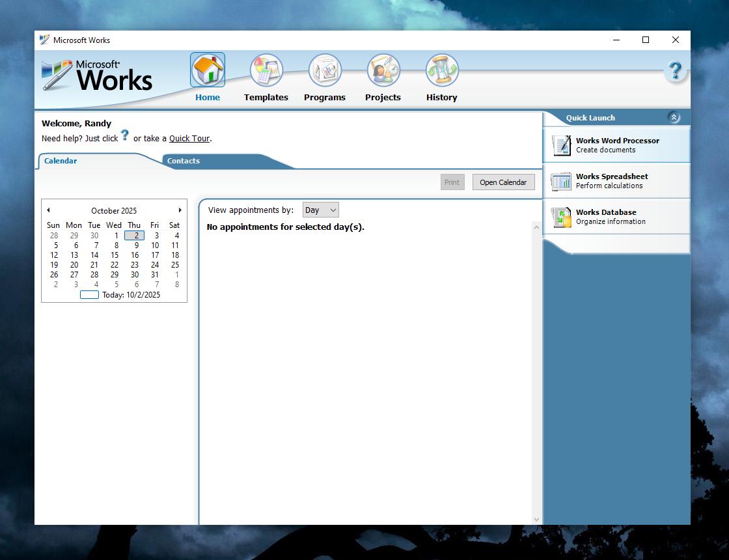This screenshot has height=560, width=729.
Task: Click the scrollbar down arrow
Action: pos(536,519)
